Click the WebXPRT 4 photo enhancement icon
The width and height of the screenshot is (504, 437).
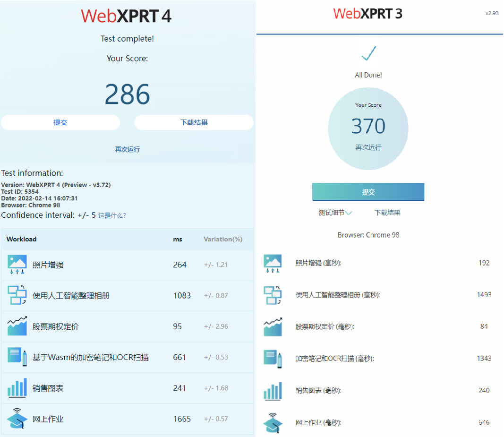(x=17, y=265)
